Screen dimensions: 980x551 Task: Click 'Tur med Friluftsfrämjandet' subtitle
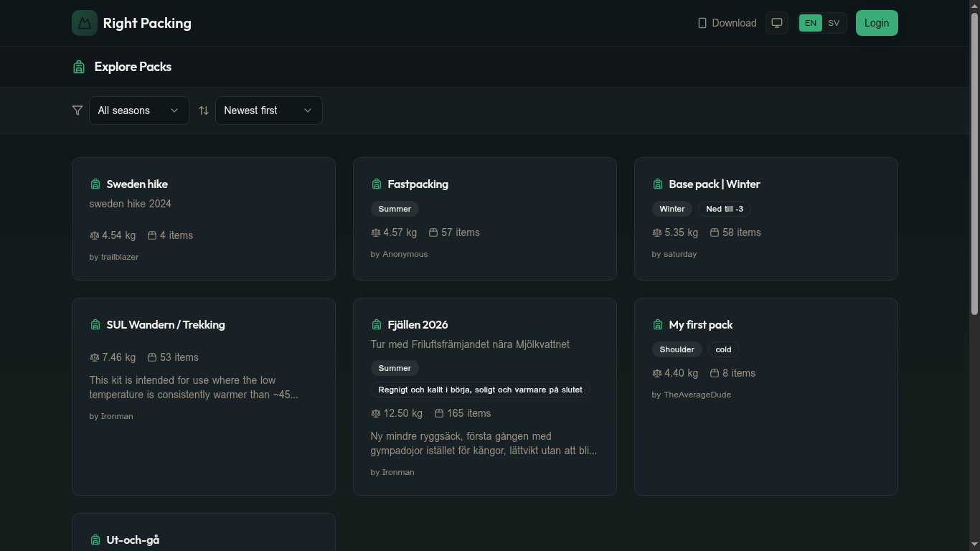(470, 344)
